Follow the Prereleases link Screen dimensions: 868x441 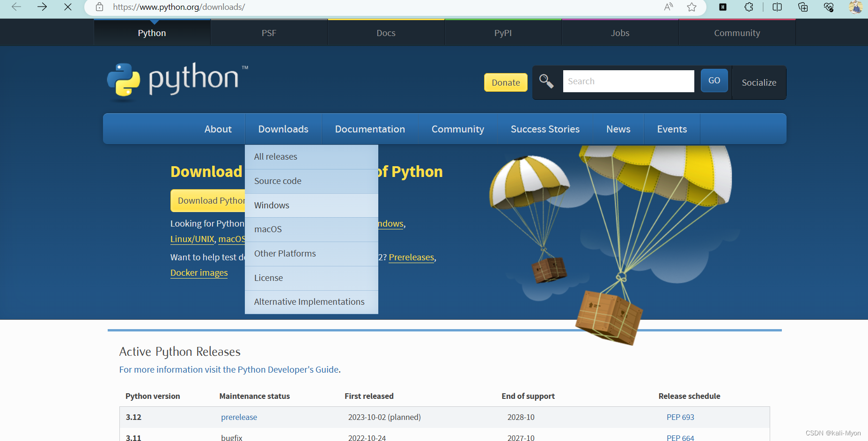(x=412, y=257)
